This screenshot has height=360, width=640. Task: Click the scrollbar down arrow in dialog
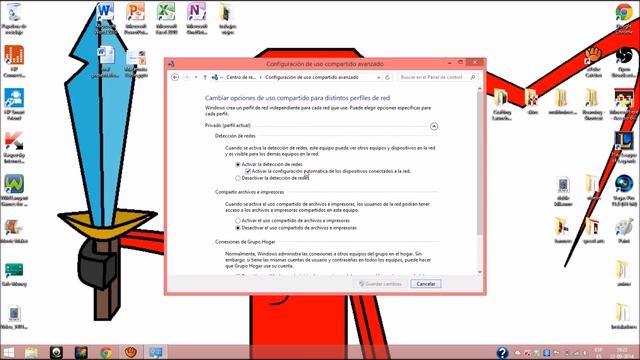[x=480, y=272]
